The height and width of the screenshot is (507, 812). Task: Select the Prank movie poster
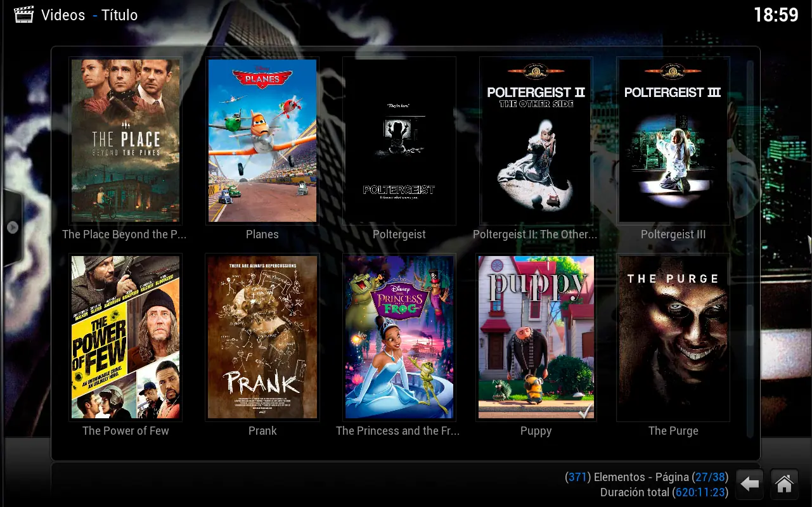tap(262, 337)
